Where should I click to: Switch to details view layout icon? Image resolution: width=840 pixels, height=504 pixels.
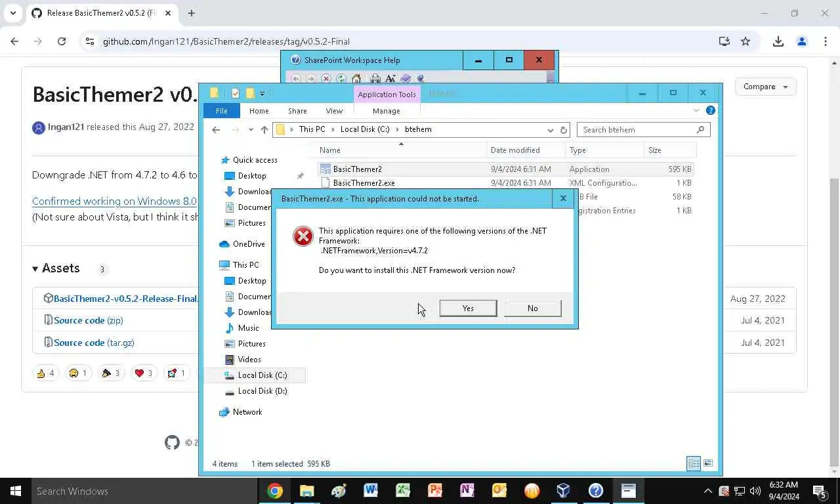[694, 463]
